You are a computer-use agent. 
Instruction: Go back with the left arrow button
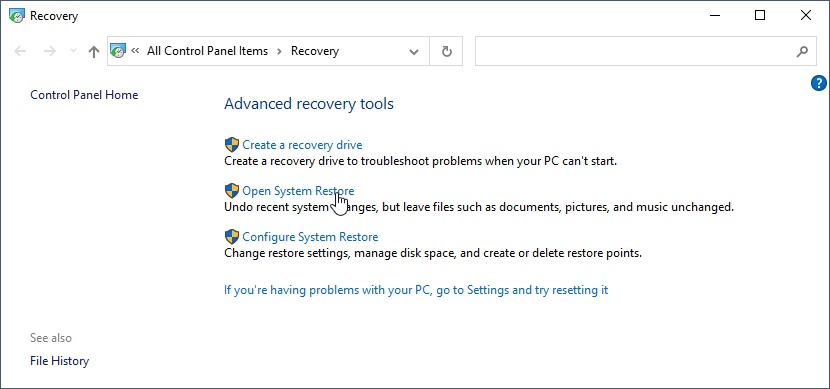(x=20, y=51)
